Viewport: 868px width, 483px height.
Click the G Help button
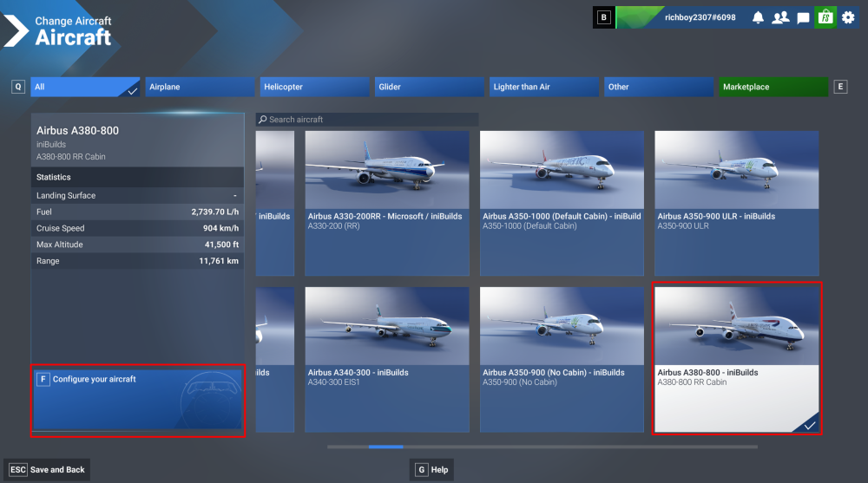431,470
